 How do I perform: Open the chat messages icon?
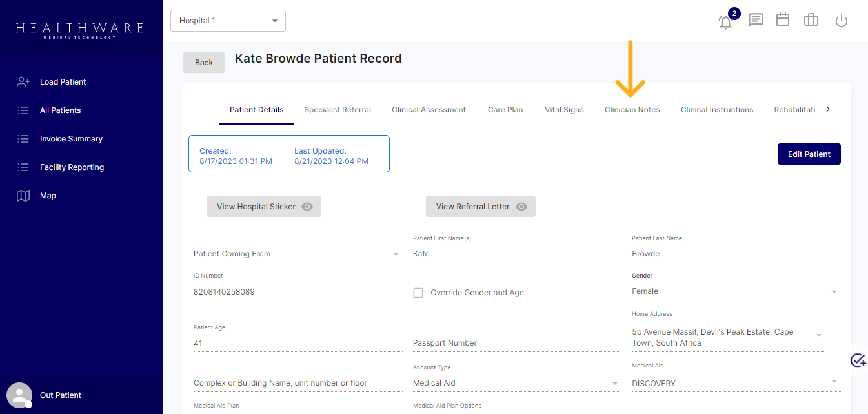[x=755, y=21]
